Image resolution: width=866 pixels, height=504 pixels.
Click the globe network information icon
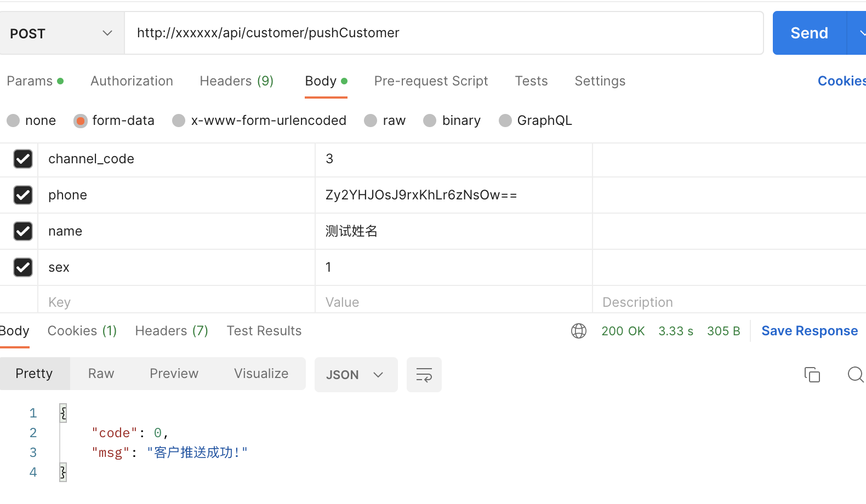coord(578,331)
